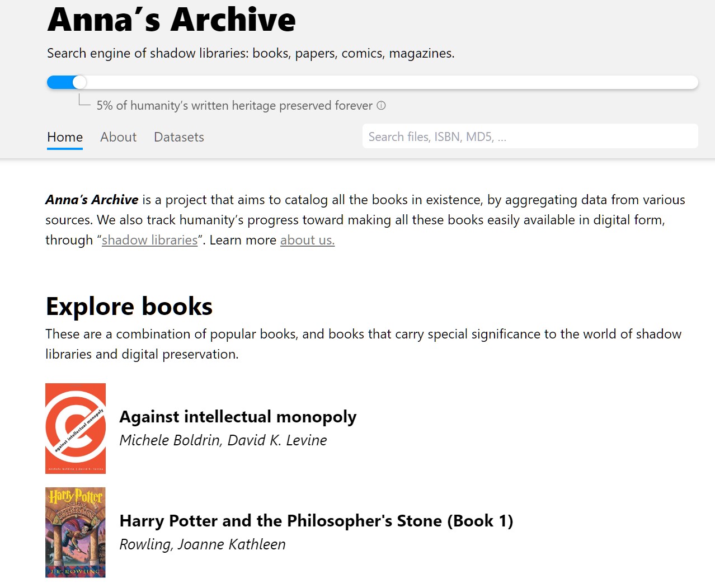The width and height of the screenshot is (715, 588).
Task: Click the Harry Potter book cover image
Action: click(76, 532)
